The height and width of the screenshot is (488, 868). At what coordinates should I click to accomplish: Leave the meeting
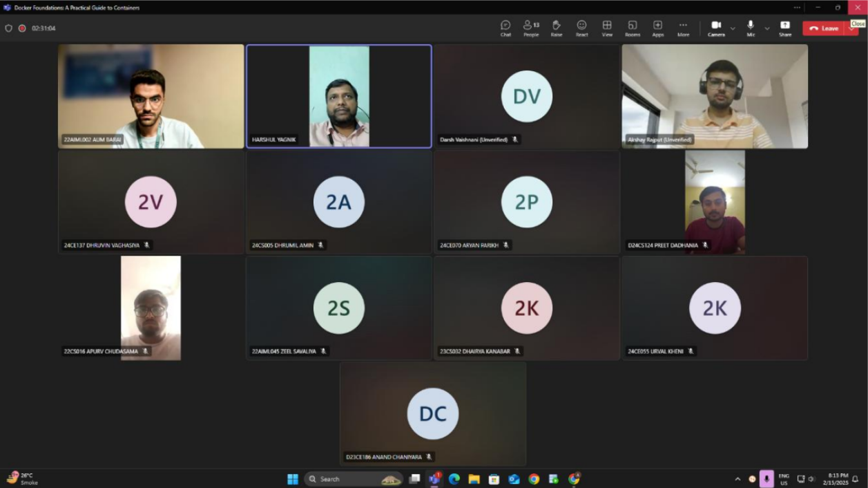tap(824, 28)
